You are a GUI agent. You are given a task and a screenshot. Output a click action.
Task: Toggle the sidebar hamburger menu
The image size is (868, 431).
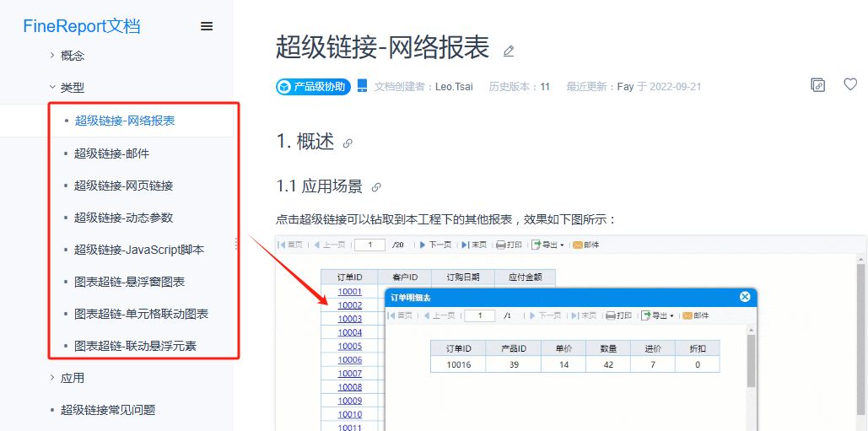click(207, 26)
